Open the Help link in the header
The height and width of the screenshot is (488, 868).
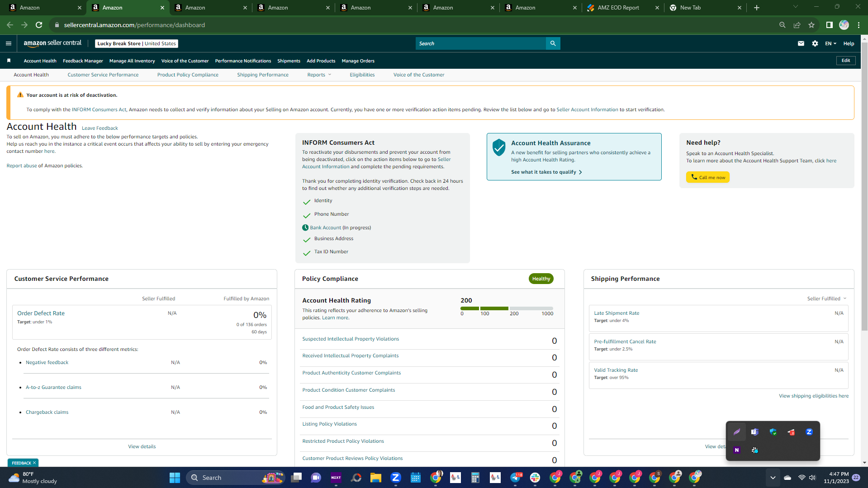pyautogui.click(x=849, y=43)
